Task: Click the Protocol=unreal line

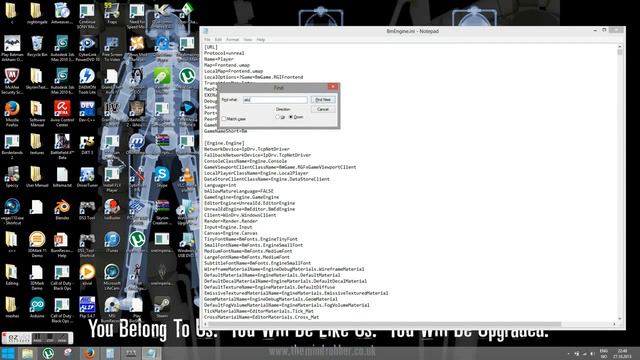Action: tap(224, 53)
